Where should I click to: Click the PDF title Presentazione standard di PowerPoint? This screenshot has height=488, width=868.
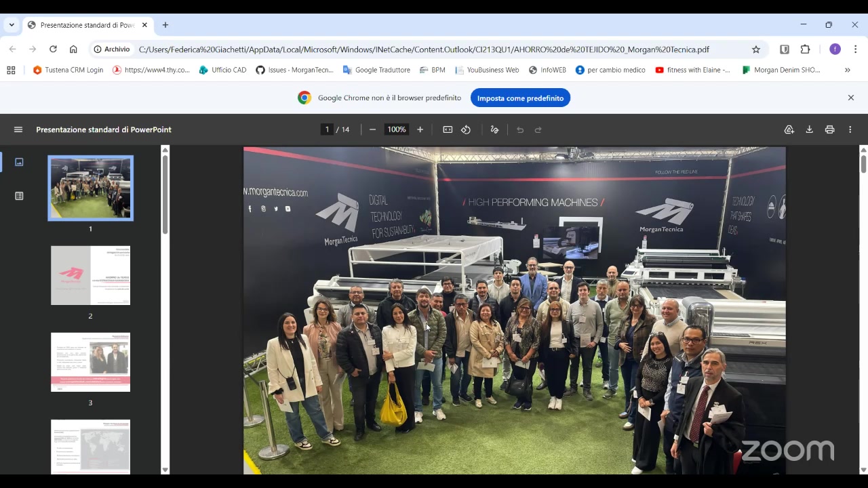coord(104,129)
